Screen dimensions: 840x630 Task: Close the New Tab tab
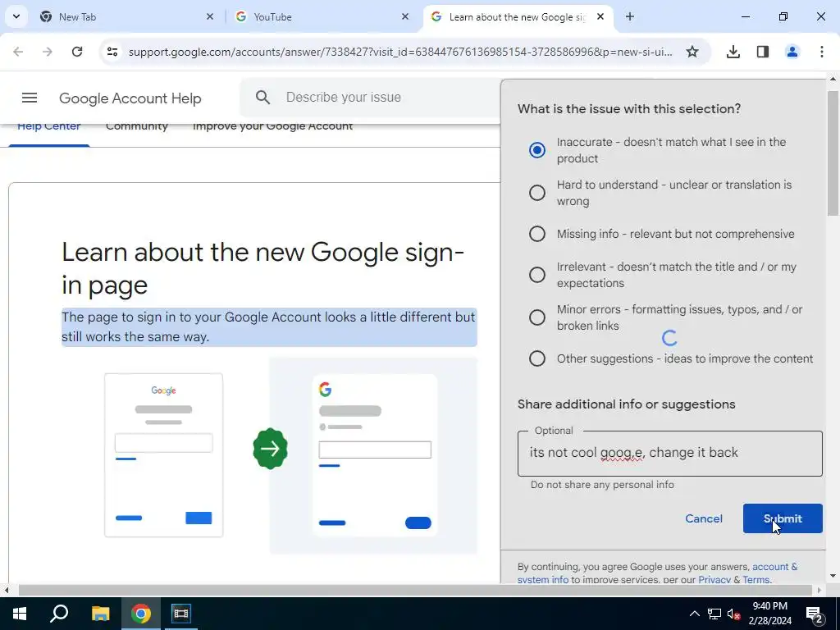tap(210, 16)
